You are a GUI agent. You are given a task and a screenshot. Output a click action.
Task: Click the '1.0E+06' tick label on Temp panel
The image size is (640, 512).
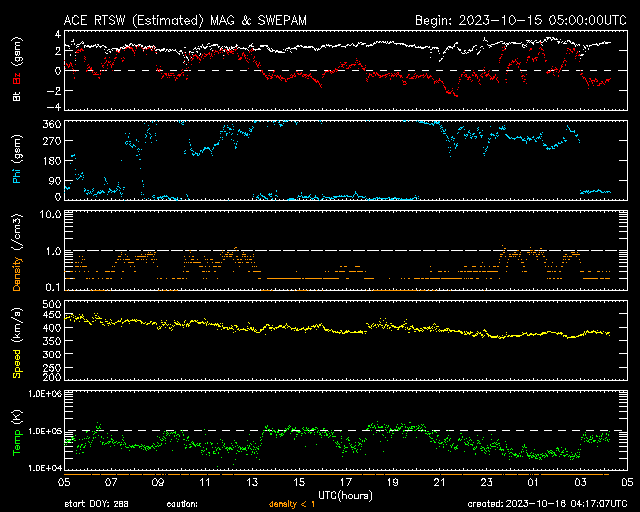(45, 394)
